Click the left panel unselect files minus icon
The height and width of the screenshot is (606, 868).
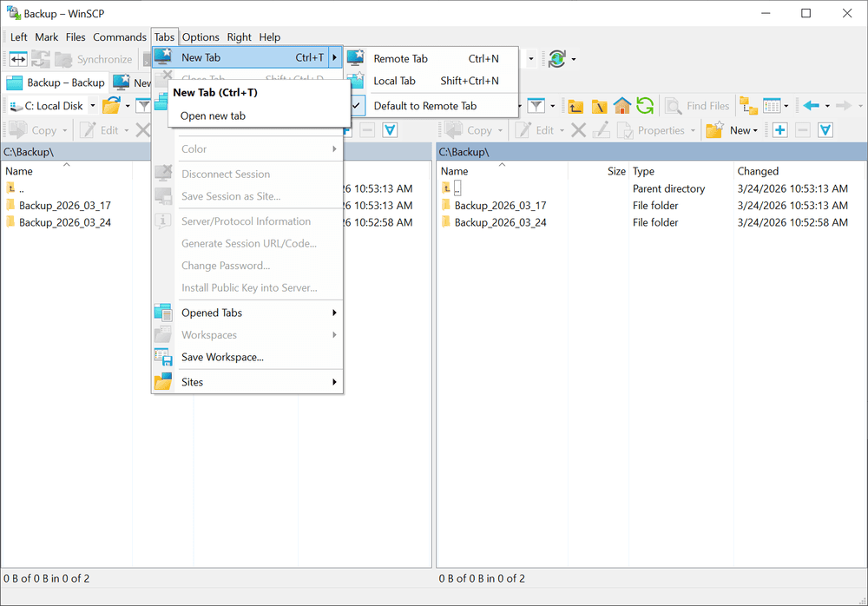367,130
